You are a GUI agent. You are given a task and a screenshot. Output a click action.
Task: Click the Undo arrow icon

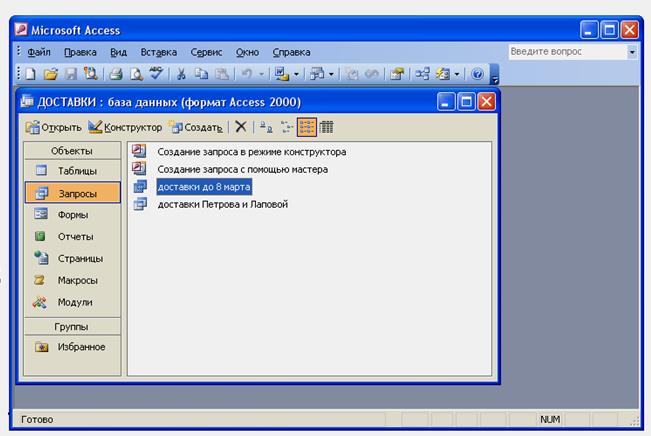point(247,74)
